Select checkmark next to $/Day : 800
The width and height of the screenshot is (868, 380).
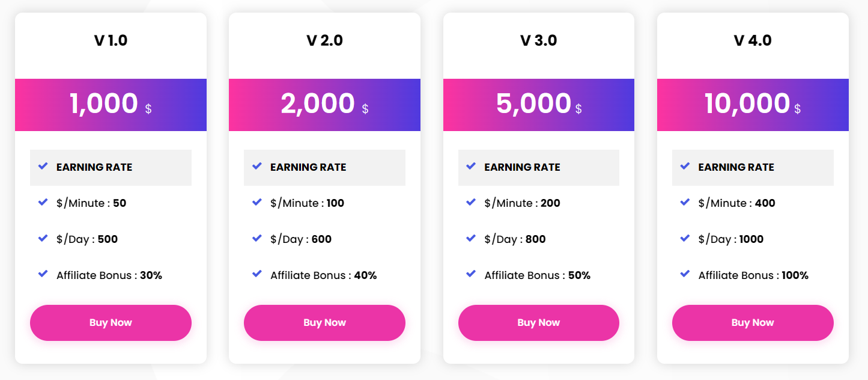pyautogui.click(x=471, y=238)
